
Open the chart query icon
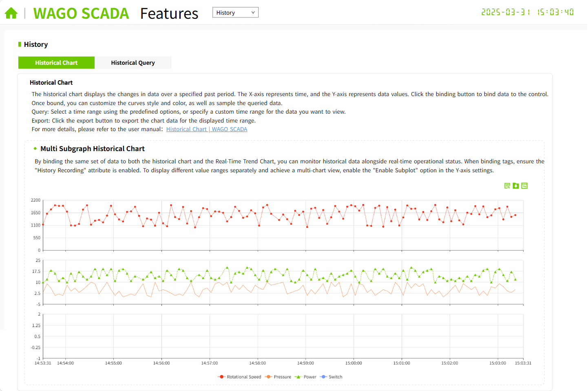(x=507, y=186)
